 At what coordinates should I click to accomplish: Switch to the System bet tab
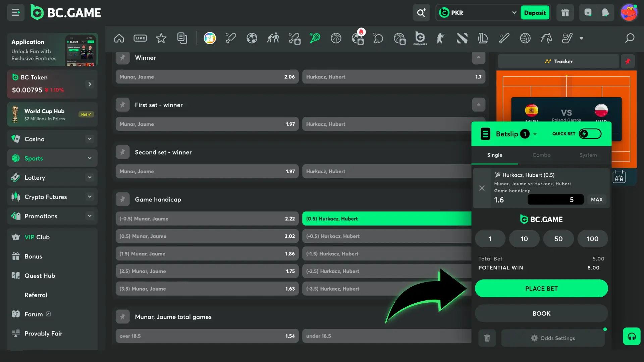point(588,155)
